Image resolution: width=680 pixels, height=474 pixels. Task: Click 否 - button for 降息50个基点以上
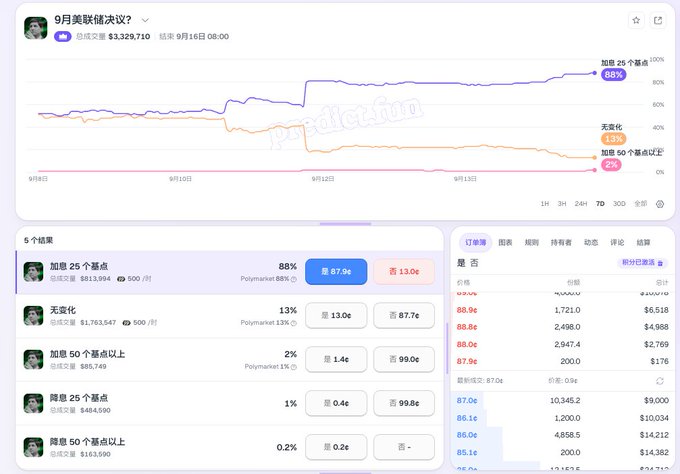point(404,447)
